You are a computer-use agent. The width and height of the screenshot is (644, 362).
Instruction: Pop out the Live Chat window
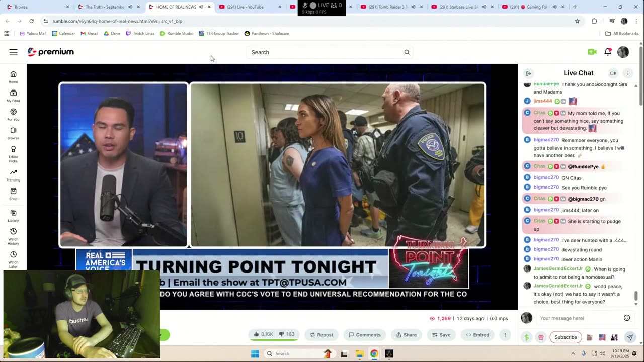(613, 73)
